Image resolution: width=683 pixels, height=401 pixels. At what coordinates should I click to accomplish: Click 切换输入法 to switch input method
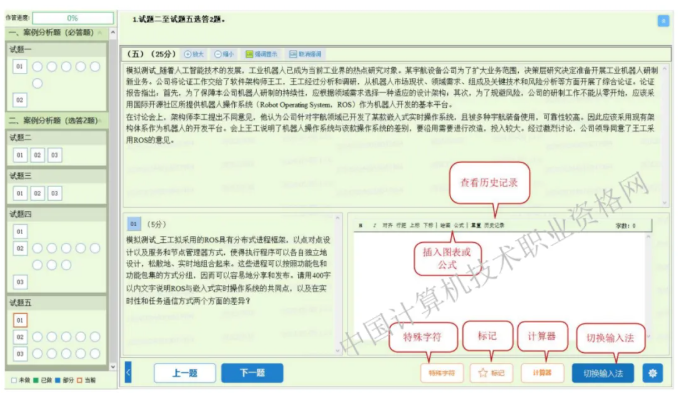pyautogui.click(x=603, y=373)
